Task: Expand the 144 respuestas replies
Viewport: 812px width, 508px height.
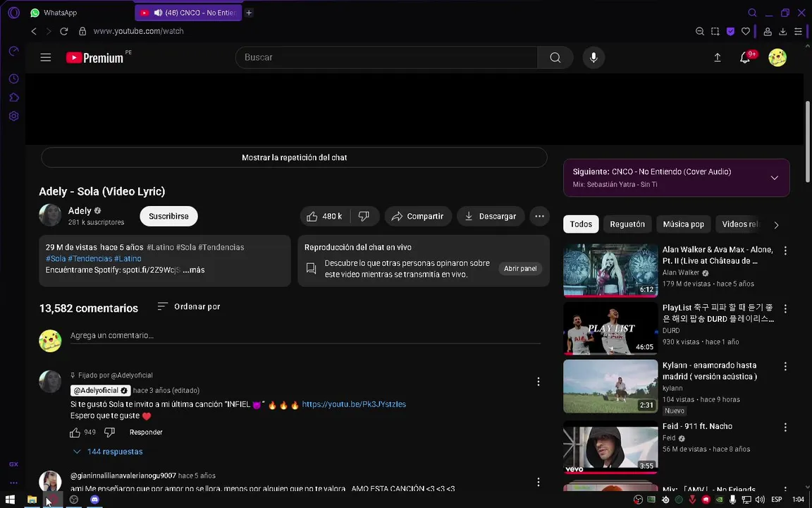Action: pyautogui.click(x=109, y=452)
